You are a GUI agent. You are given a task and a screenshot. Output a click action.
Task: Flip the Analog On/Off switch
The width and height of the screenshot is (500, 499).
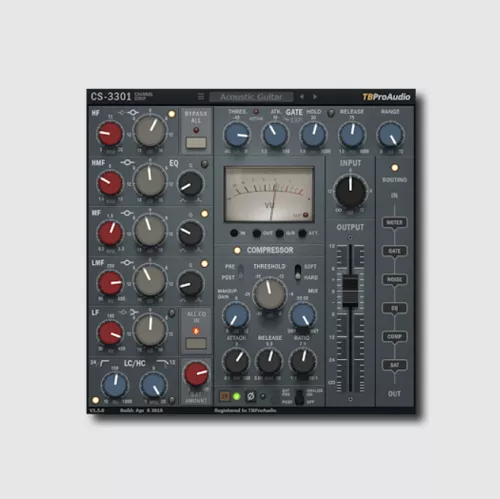(299, 397)
